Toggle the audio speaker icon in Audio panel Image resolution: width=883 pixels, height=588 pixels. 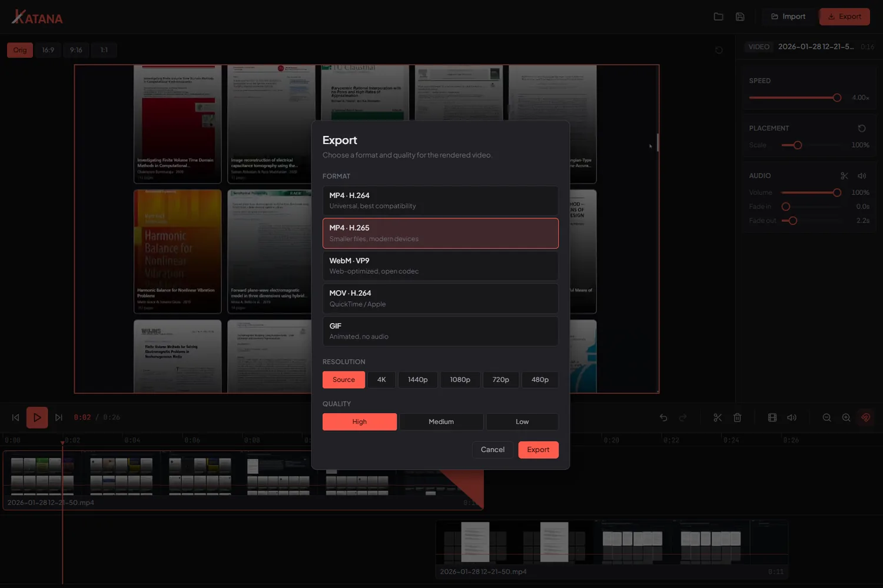pyautogui.click(x=862, y=176)
